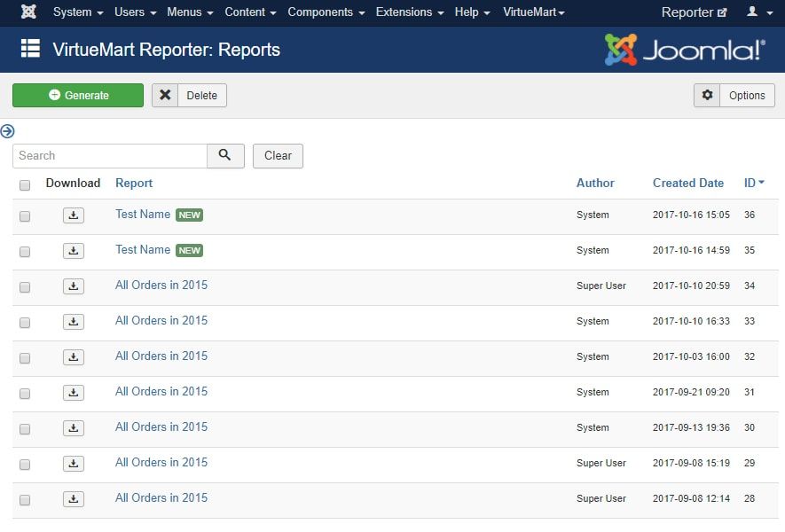The image size is (785, 532).
Task: Open the user account icon menu
Action: pyautogui.click(x=759, y=12)
